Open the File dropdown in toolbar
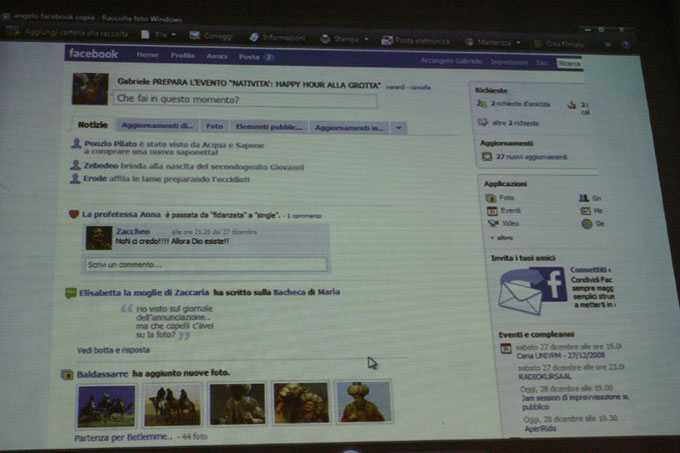 (160, 35)
